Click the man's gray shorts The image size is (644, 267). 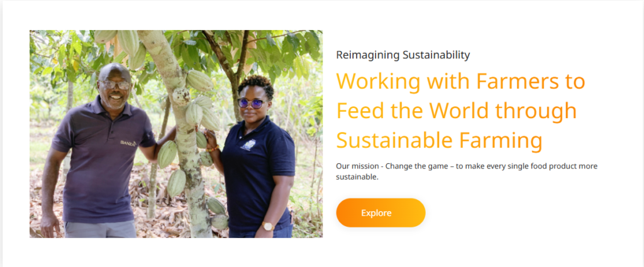100,229
